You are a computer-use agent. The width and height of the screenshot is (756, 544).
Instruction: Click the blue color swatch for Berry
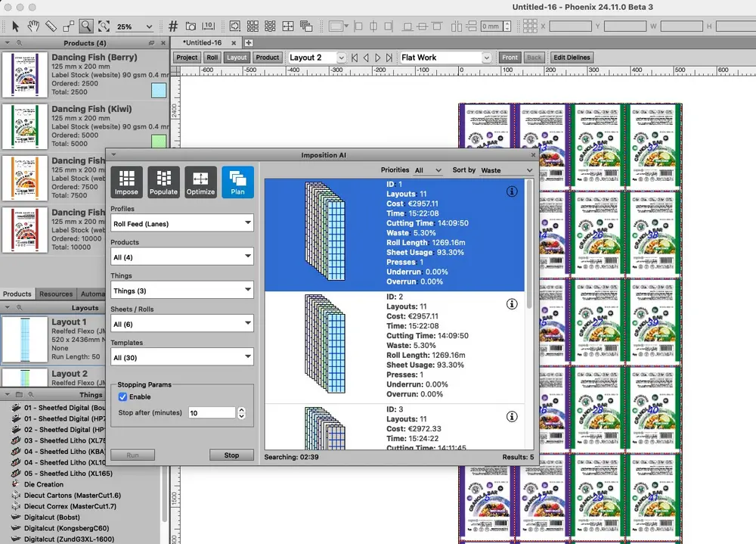[159, 90]
